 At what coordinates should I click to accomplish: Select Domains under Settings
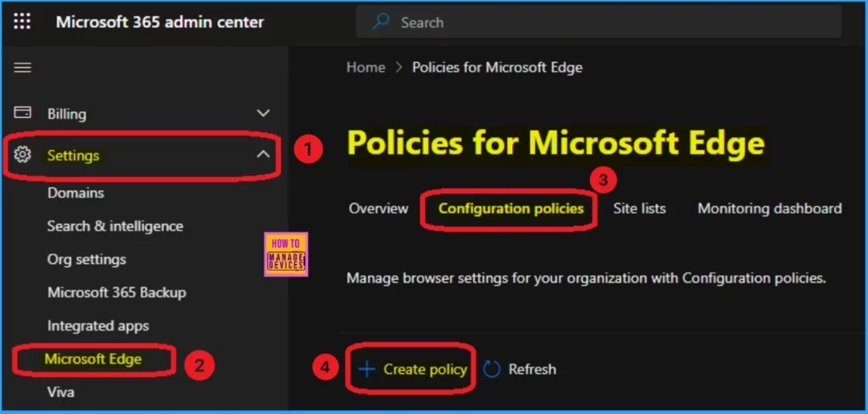[x=75, y=193]
